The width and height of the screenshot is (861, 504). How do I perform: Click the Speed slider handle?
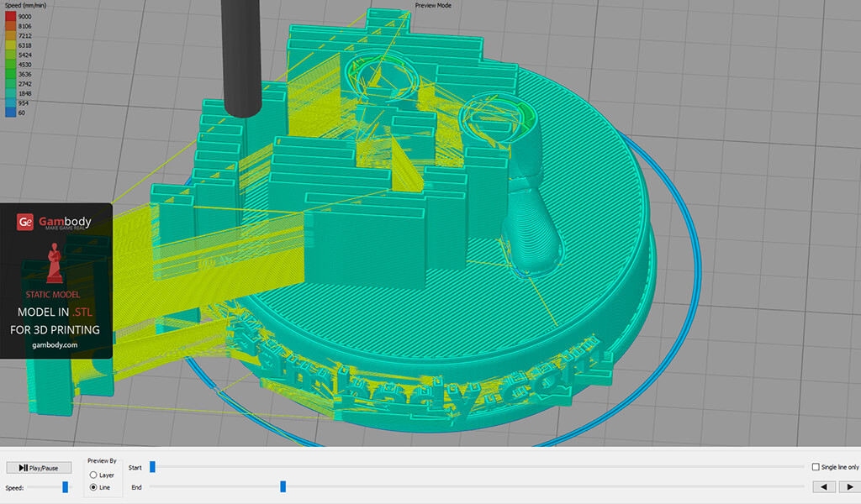click(66, 487)
